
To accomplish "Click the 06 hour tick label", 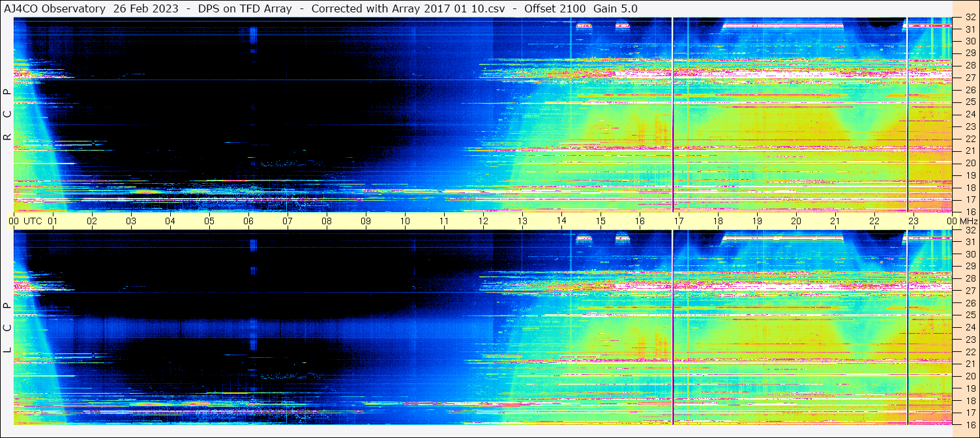I will tap(248, 221).
